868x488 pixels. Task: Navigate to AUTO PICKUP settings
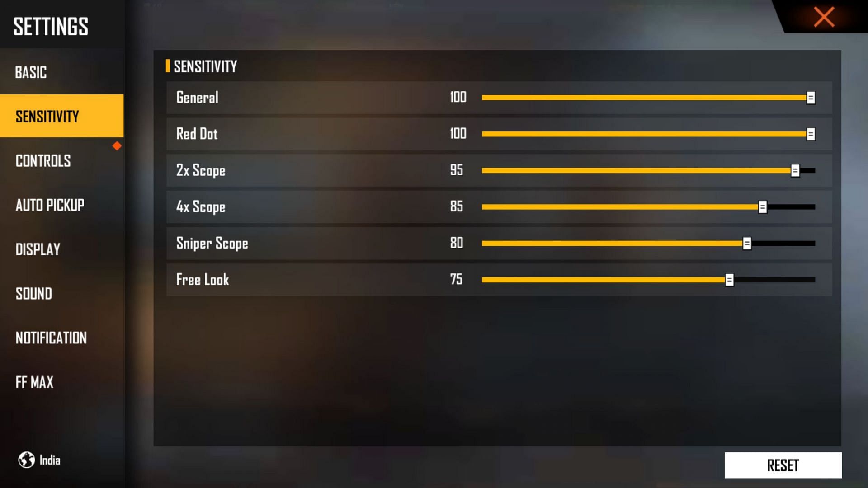(49, 205)
